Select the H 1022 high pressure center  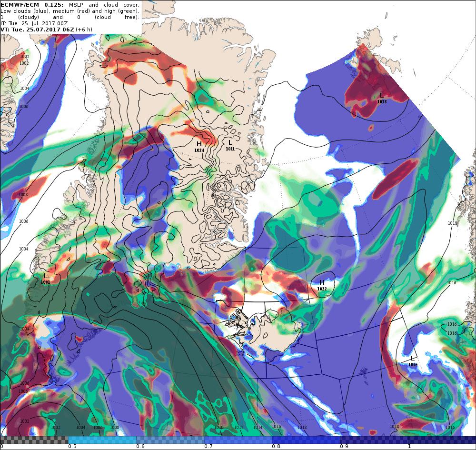point(322,285)
